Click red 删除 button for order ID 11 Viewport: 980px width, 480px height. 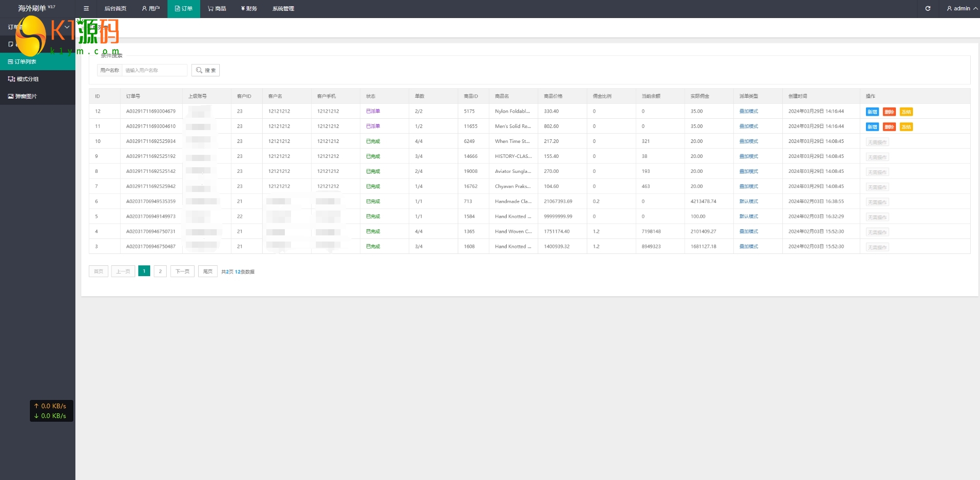coord(889,127)
